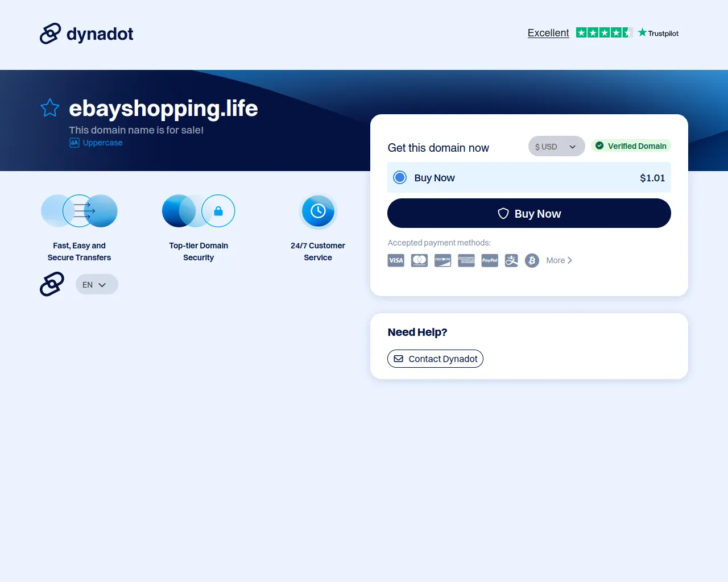Image resolution: width=728 pixels, height=582 pixels.
Task: Open the USD currency dropdown
Action: click(x=556, y=146)
